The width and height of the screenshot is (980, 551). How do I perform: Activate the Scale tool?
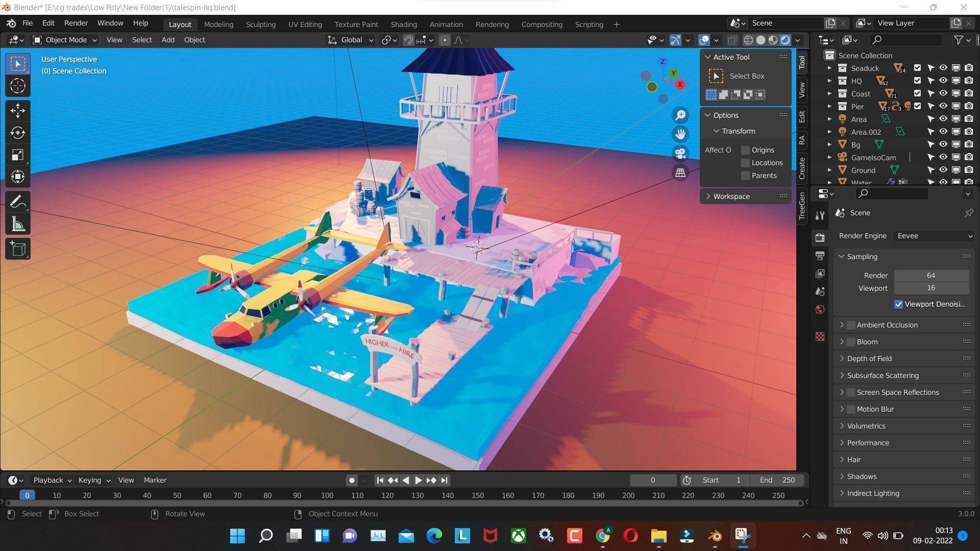point(18,155)
